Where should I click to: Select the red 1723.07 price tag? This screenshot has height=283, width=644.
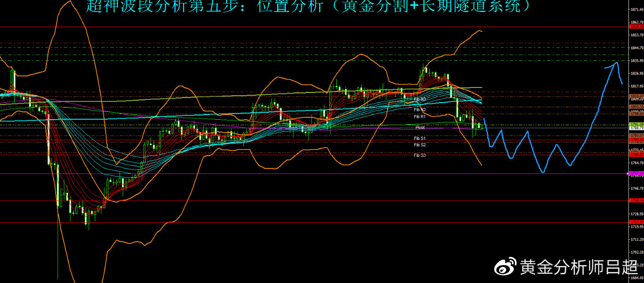636,222
